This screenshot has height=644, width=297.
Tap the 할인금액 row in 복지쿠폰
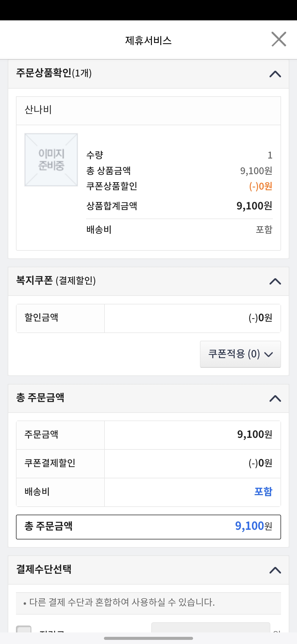(148, 318)
